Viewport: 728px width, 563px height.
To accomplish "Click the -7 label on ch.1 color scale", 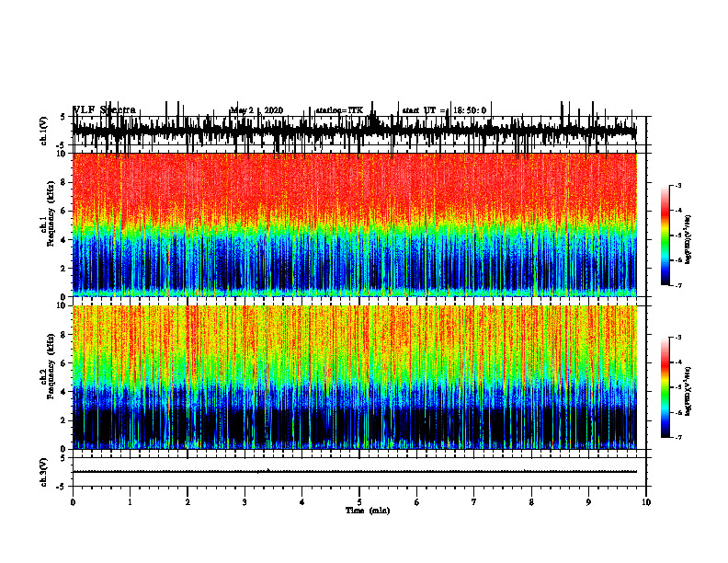I will pos(678,285).
